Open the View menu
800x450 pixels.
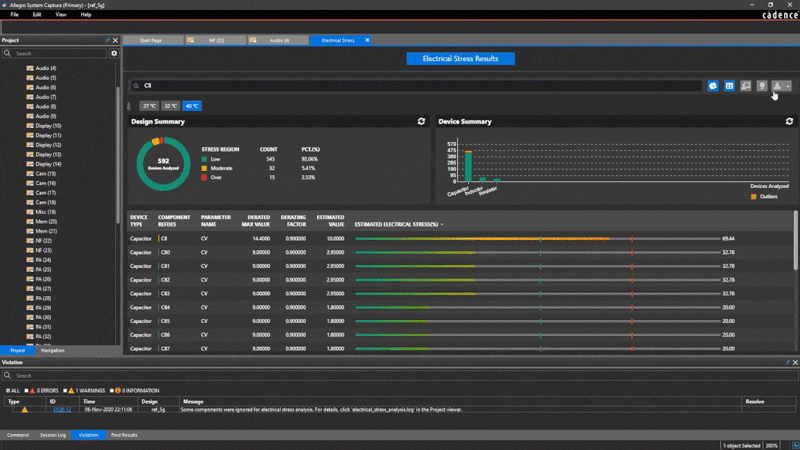coord(61,15)
